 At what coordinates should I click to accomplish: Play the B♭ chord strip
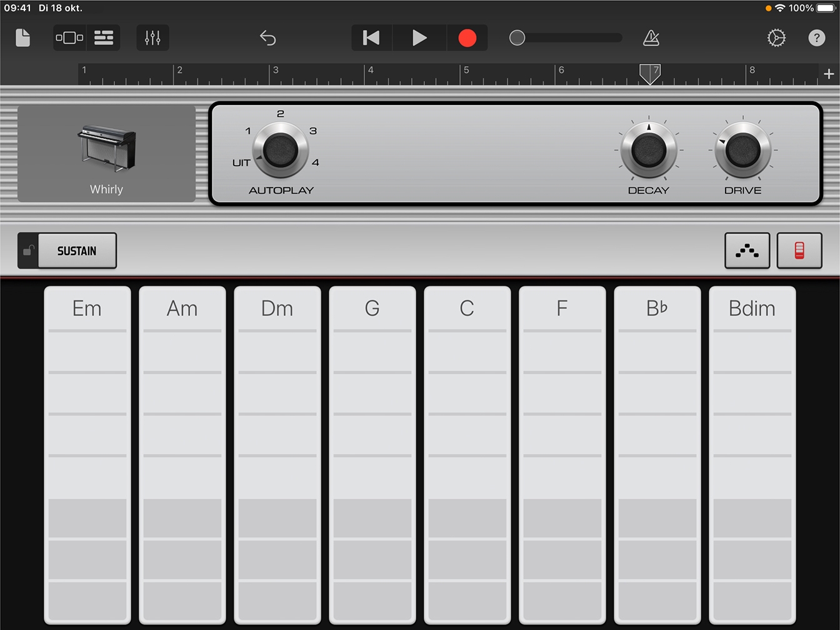[x=657, y=455]
